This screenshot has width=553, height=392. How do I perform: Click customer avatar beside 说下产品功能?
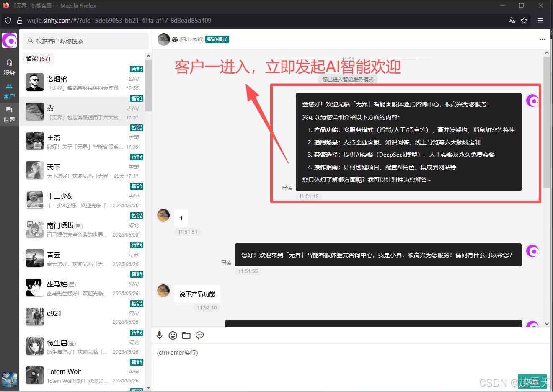point(163,290)
